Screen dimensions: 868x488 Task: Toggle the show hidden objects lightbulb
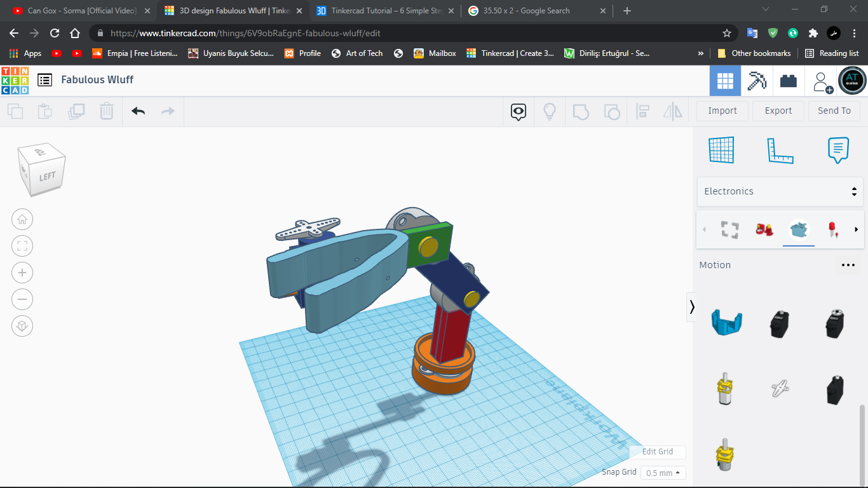(x=549, y=111)
